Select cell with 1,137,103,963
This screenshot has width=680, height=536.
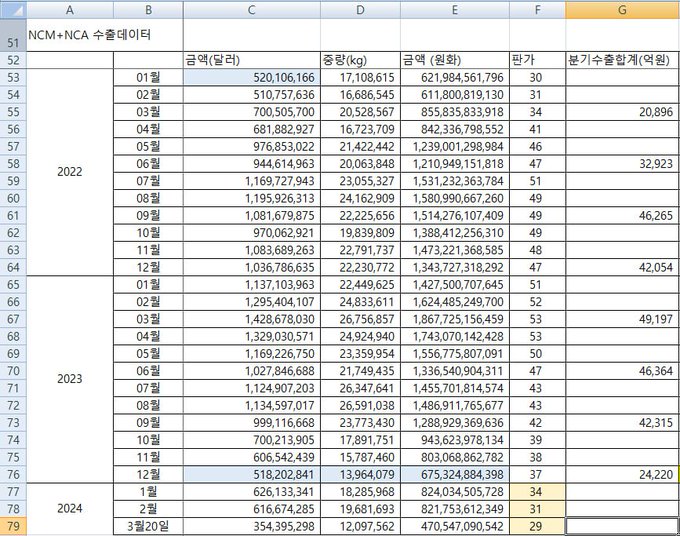coord(252,284)
